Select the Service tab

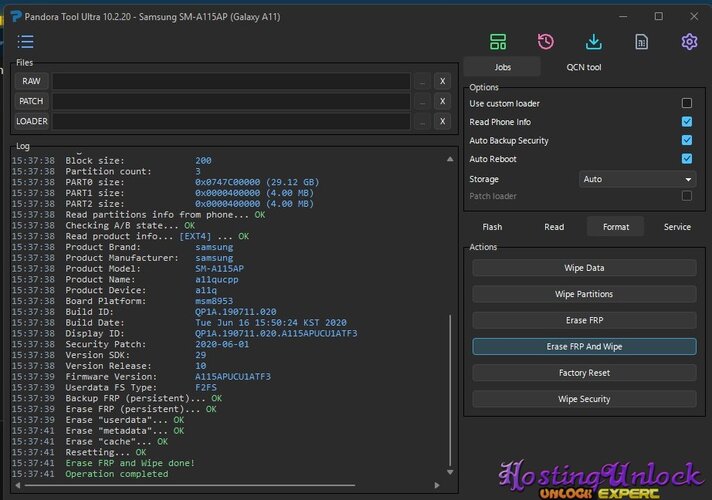point(677,227)
